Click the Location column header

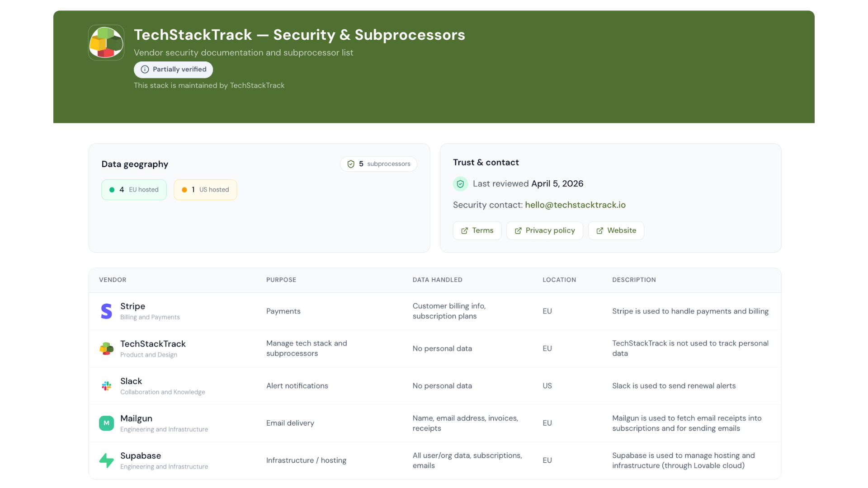[x=559, y=280]
